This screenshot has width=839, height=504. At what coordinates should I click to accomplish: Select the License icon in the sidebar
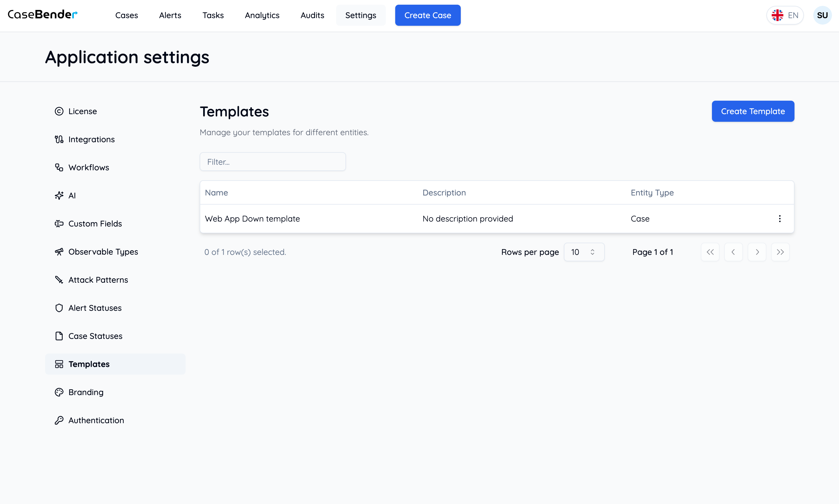(x=59, y=111)
